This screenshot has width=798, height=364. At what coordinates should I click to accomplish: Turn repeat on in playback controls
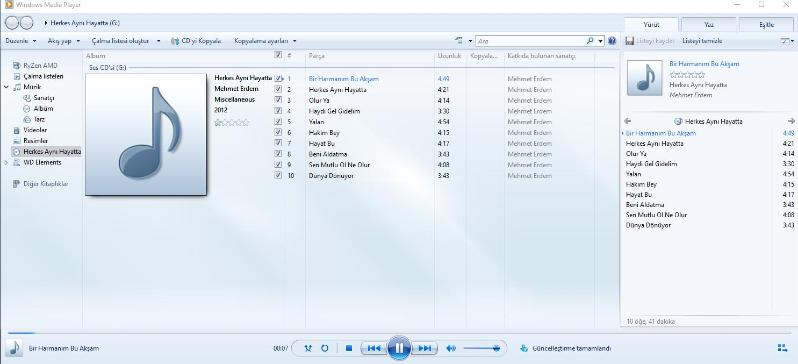point(325,348)
